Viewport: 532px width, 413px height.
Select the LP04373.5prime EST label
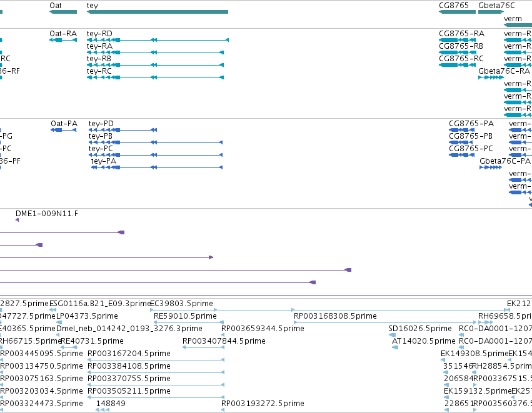tap(87, 316)
